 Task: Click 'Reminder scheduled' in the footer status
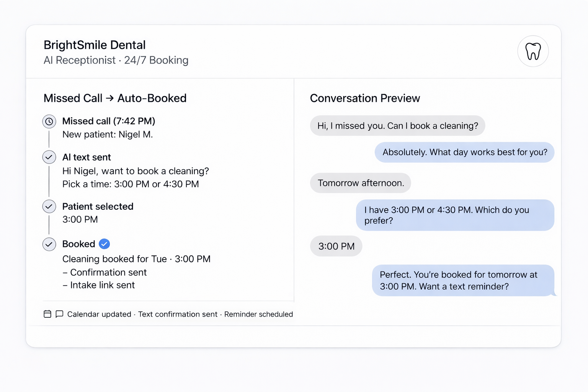pos(258,314)
